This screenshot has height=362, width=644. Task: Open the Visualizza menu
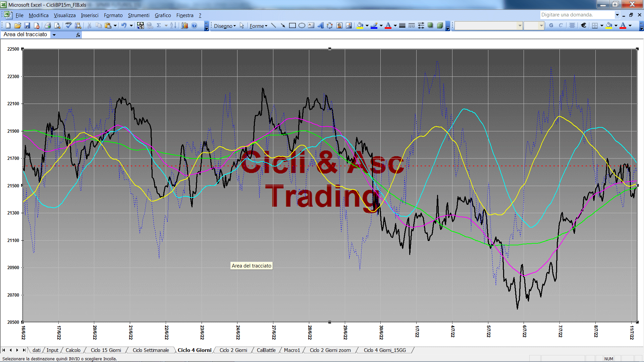coord(65,15)
